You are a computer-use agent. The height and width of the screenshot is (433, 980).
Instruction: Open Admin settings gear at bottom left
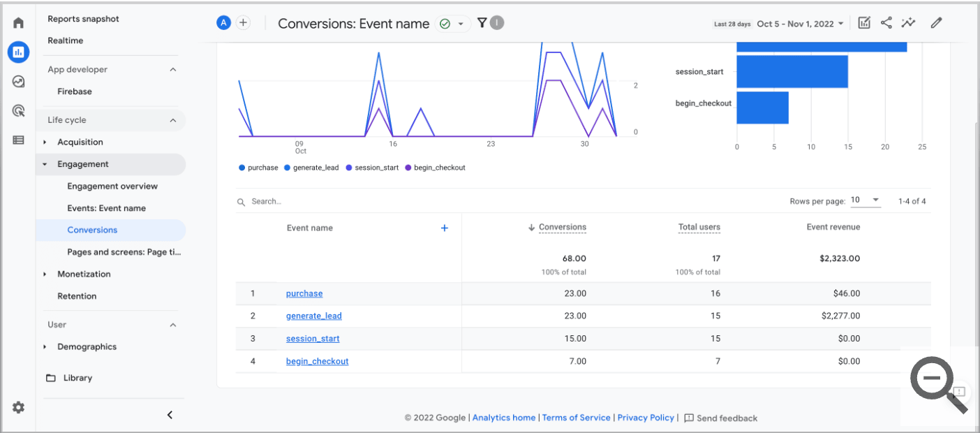click(x=18, y=407)
